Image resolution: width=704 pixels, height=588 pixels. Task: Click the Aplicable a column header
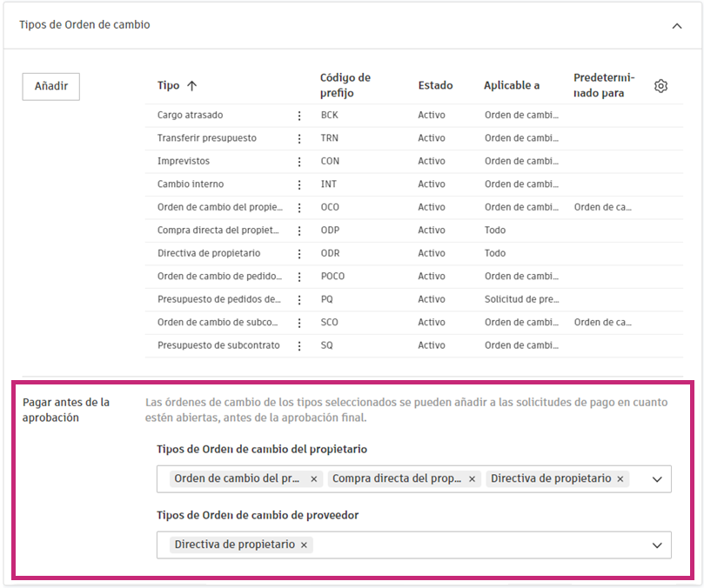[x=513, y=85]
